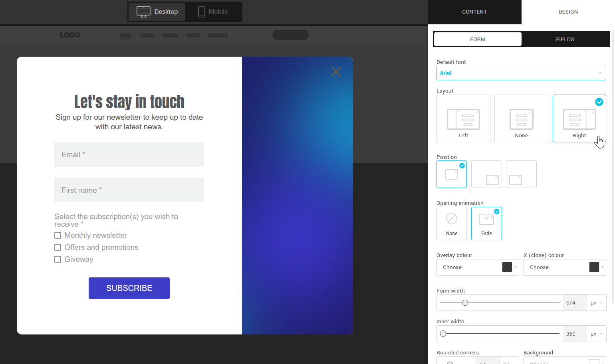Viewport: 615px width, 364px height.
Task: Open the CONTENT tab
Action: click(x=474, y=12)
